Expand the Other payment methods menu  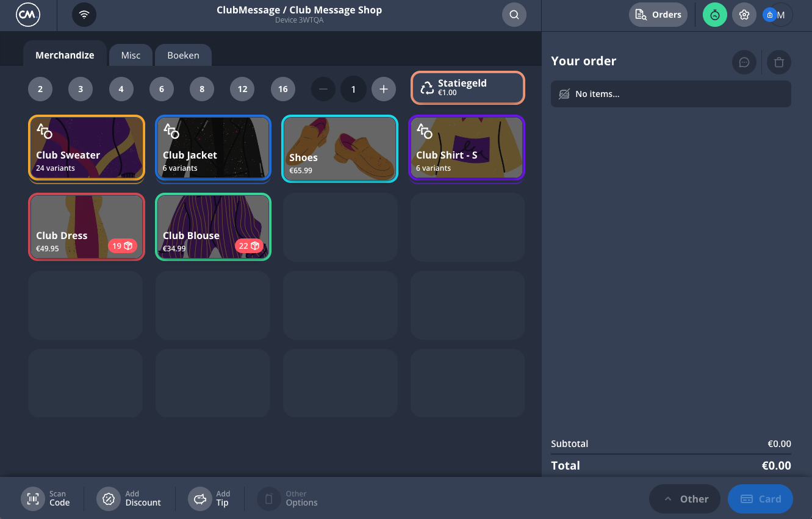tap(686, 499)
